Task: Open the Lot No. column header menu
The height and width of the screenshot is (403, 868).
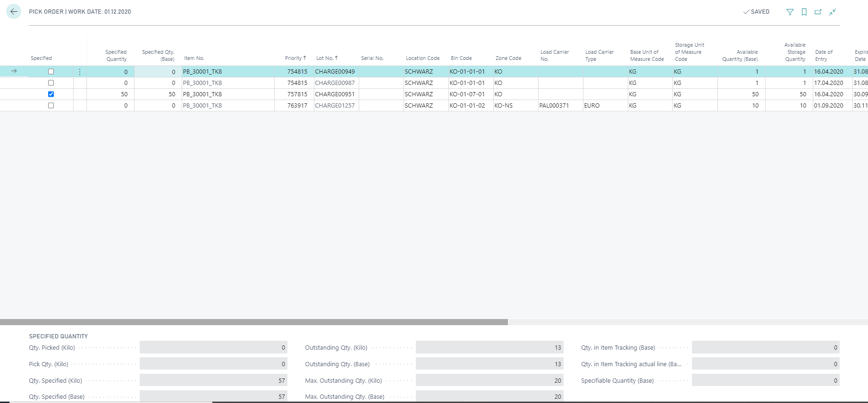Action: click(327, 58)
